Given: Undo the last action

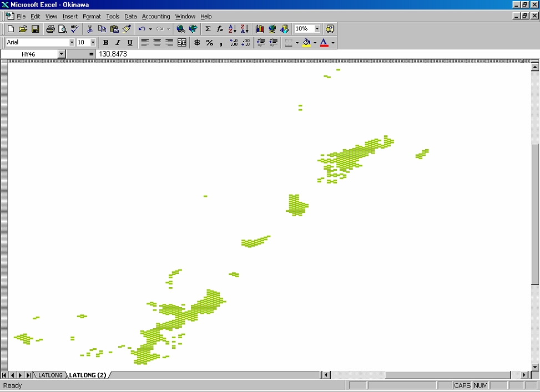Looking at the screenshot, I should [142, 29].
